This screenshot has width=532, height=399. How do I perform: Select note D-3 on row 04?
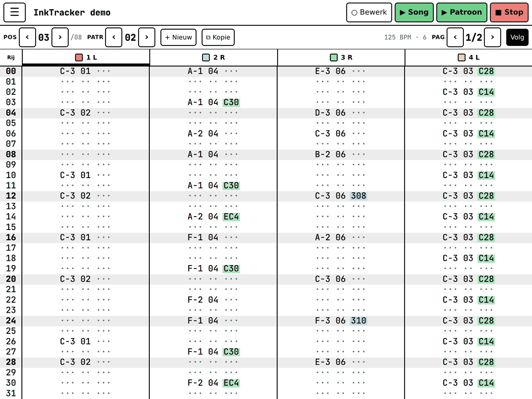click(323, 113)
